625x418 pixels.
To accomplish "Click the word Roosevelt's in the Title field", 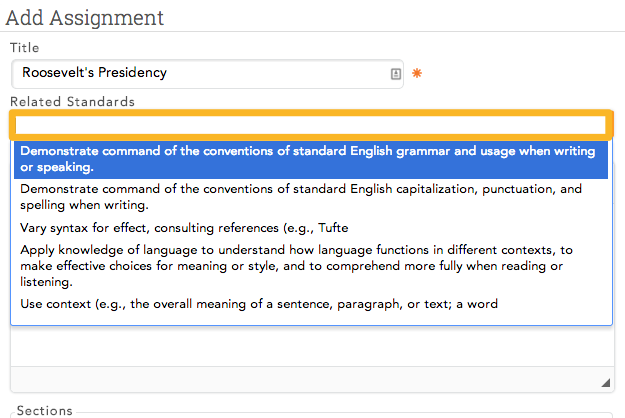I will (58, 73).
